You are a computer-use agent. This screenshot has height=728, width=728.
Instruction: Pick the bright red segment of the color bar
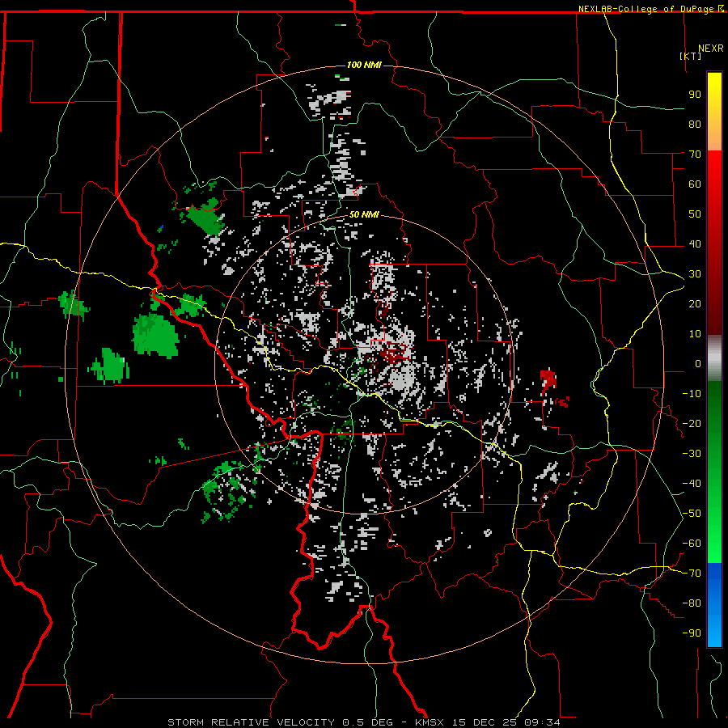coord(714,171)
